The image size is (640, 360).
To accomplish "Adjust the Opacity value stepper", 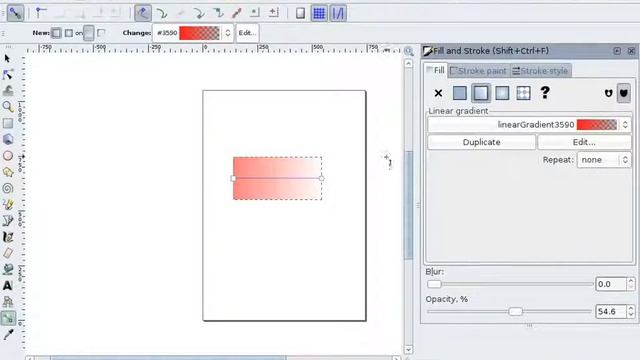I will tap(631, 311).
